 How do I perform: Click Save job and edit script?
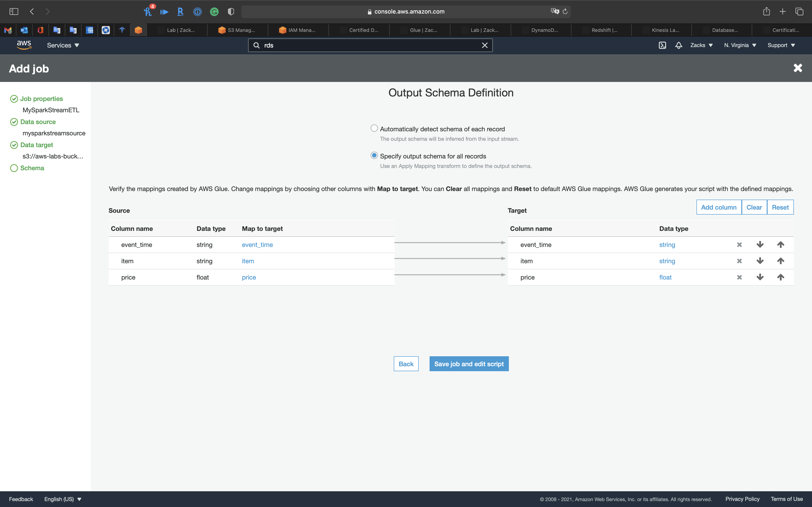coord(469,364)
